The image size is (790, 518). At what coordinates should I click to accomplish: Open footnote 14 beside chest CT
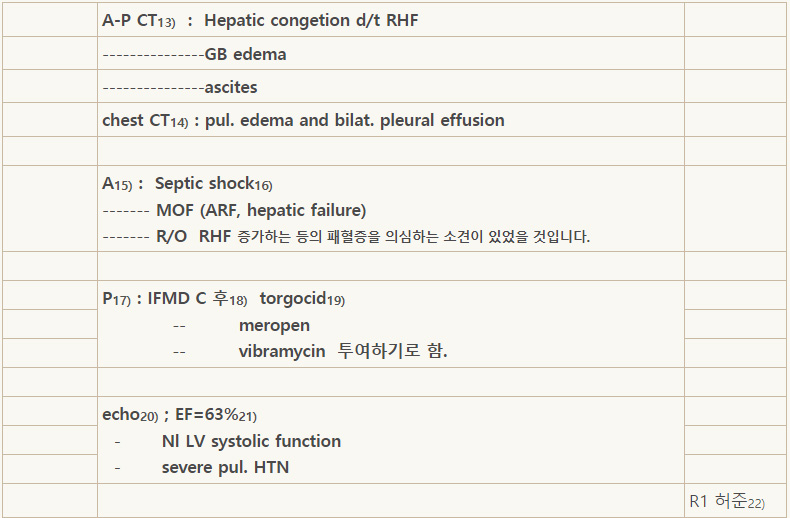[179, 122]
